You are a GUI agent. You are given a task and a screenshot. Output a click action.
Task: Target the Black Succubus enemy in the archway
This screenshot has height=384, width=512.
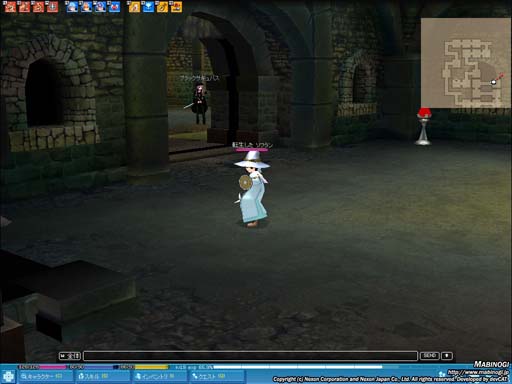point(199,103)
